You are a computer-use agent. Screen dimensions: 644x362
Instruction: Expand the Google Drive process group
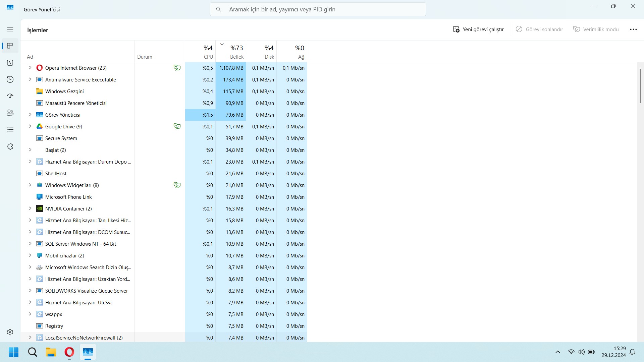[30, 126]
